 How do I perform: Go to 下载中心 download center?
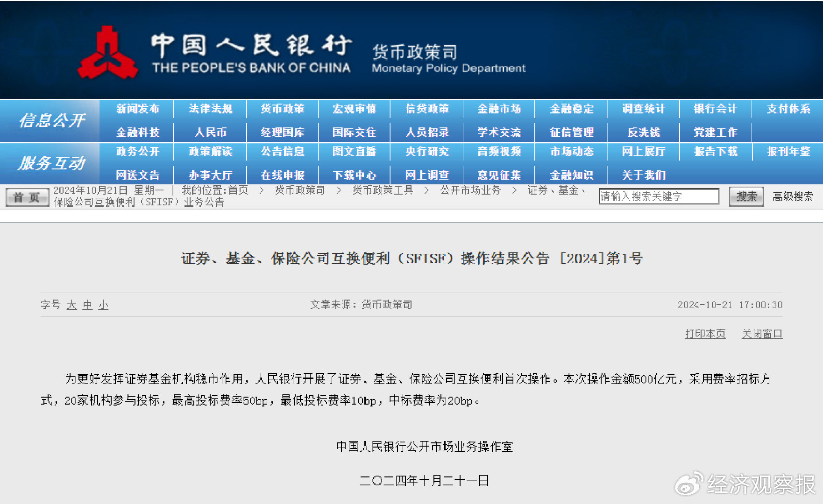354,175
